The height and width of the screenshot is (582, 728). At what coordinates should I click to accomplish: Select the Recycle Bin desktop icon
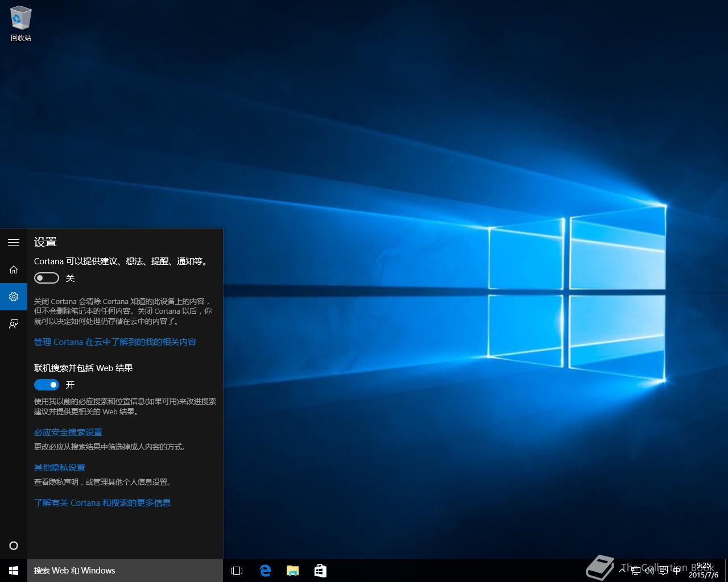21,24
